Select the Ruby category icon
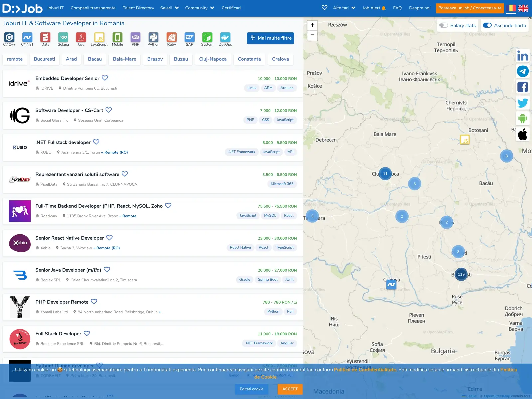532x399 pixels. pyautogui.click(x=172, y=37)
